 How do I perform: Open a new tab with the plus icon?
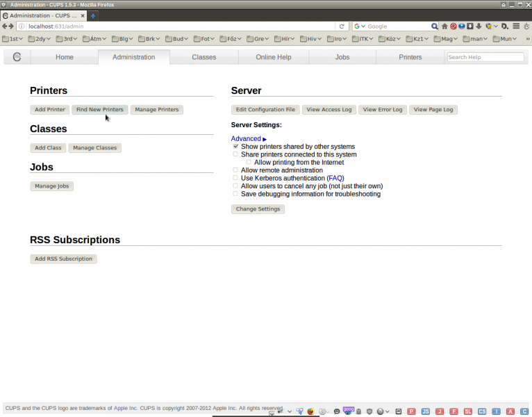tap(93, 15)
